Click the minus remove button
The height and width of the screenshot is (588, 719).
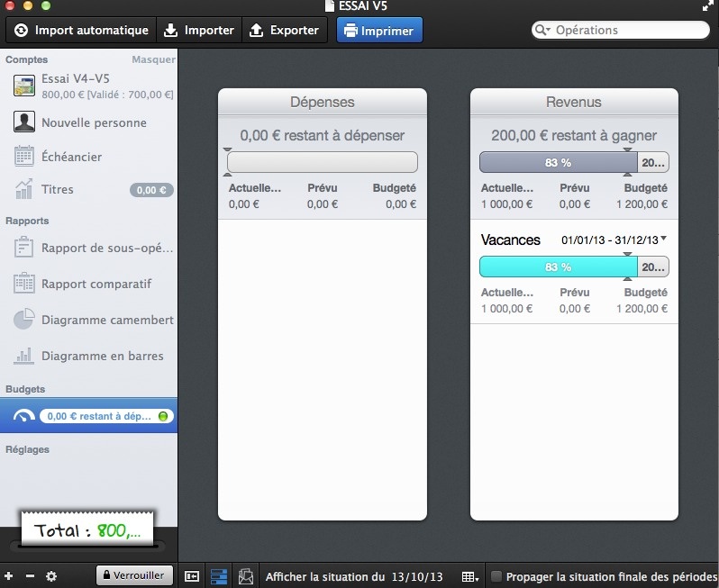[30, 576]
